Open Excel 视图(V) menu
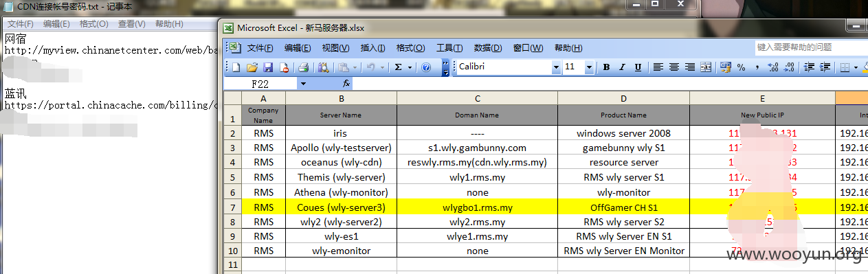This screenshot has width=868, height=274. click(335, 48)
